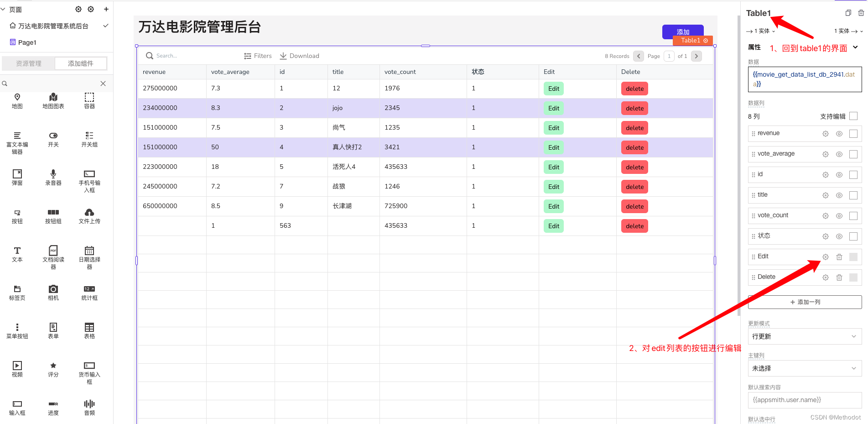Click the 添加 button above the table
Viewport: 868px width, 424px height.
[683, 31]
